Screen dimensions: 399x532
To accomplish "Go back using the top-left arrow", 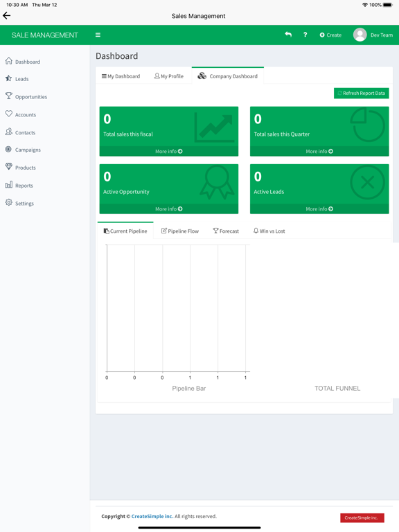I will pos(6,16).
